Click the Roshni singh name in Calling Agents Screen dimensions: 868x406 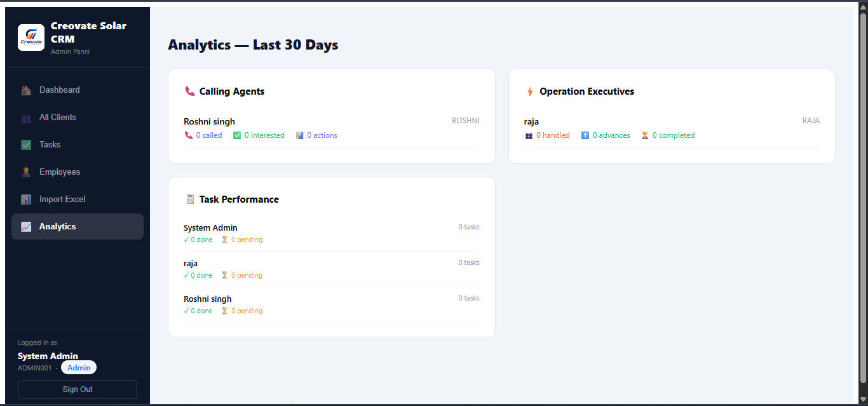click(x=209, y=121)
